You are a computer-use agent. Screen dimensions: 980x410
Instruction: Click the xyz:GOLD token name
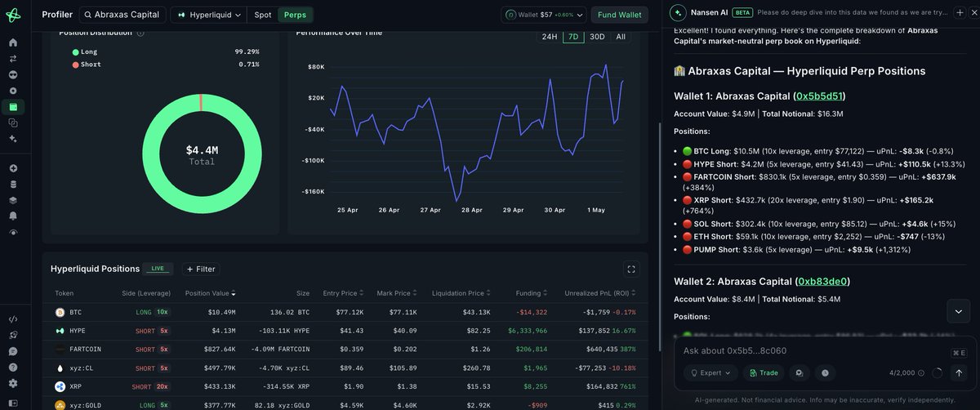coord(87,405)
